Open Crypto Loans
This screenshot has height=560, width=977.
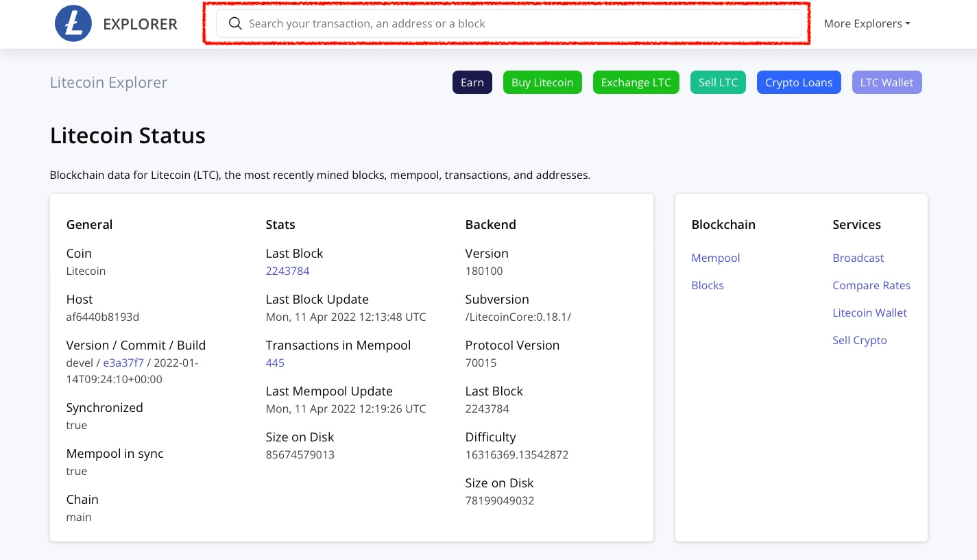[798, 83]
